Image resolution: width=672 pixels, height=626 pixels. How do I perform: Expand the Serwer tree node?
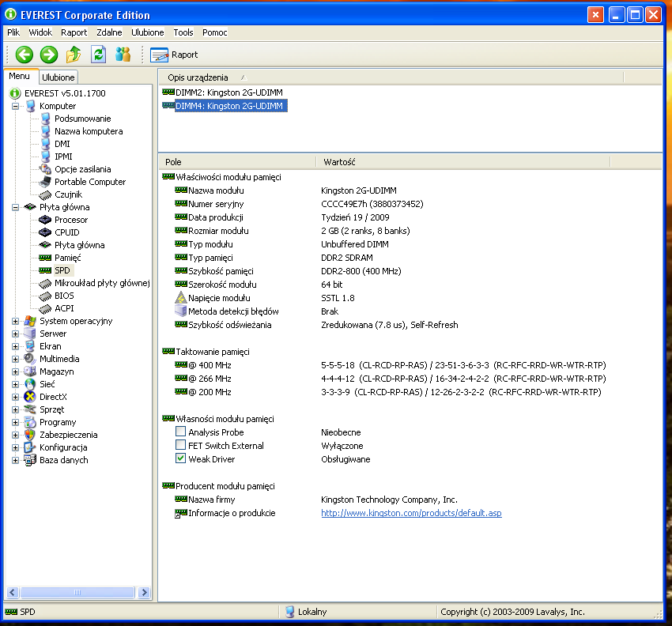pyautogui.click(x=16, y=334)
